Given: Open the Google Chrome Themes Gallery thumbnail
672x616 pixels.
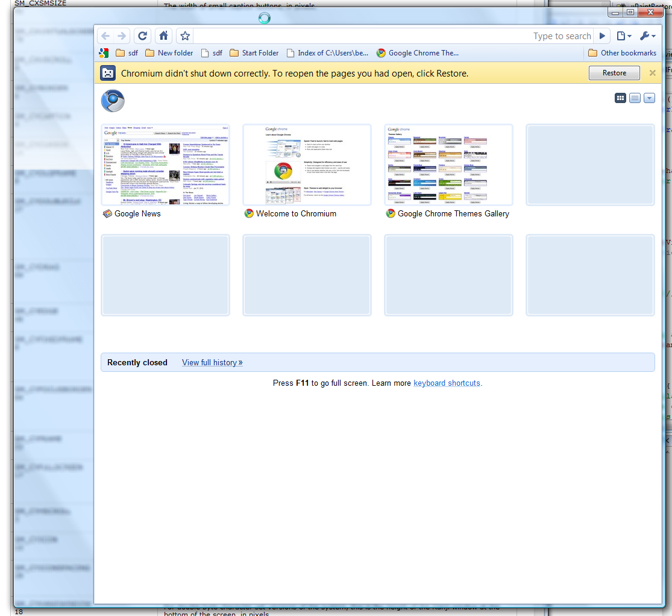Looking at the screenshot, I should click(449, 165).
